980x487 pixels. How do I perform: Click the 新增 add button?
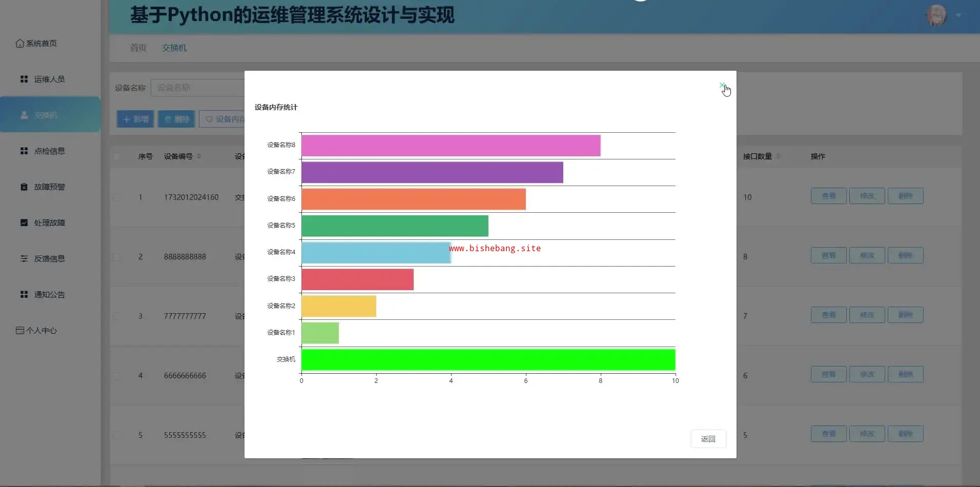(135, 119)
